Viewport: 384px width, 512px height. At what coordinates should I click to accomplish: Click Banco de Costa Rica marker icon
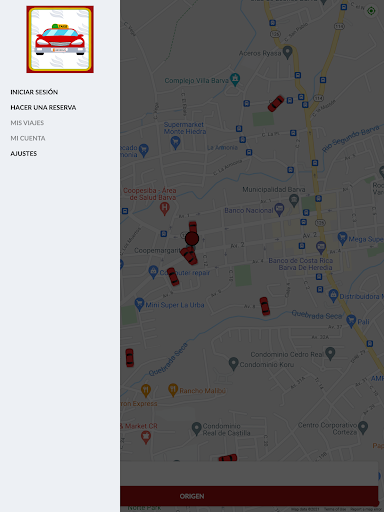click(x=321, y=247)
